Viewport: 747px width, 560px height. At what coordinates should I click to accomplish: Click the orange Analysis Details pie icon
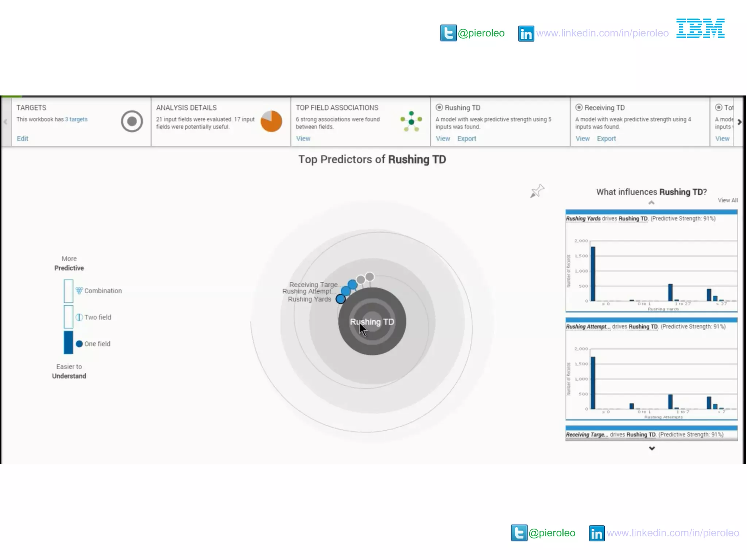click(x=271, y=121)
